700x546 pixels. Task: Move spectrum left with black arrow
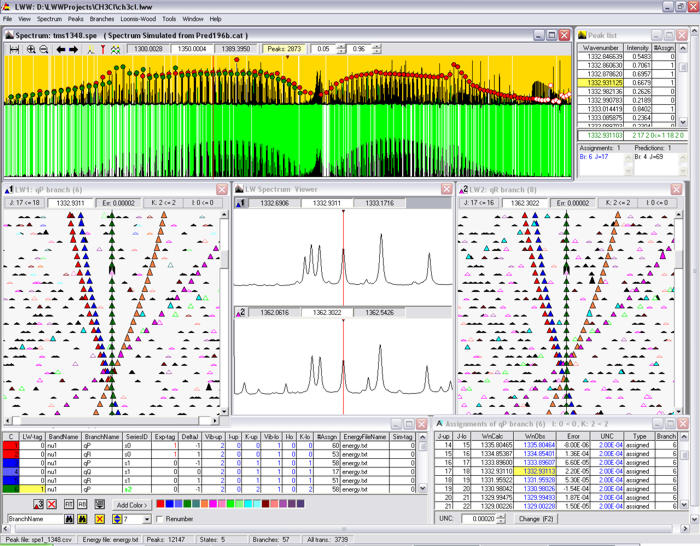click(x=61, y=50)
